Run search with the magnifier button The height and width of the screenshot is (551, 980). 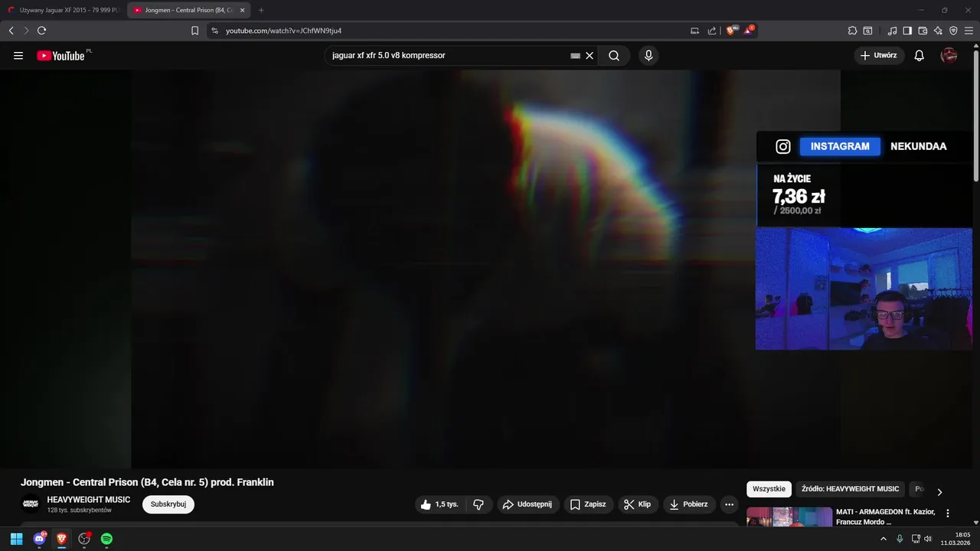coord(614,56)
